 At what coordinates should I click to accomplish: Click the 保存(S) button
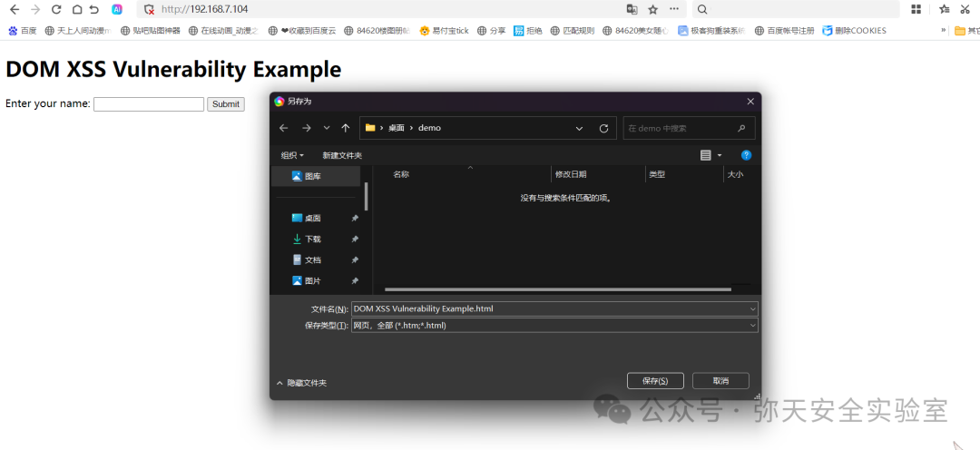pos(655,381)
